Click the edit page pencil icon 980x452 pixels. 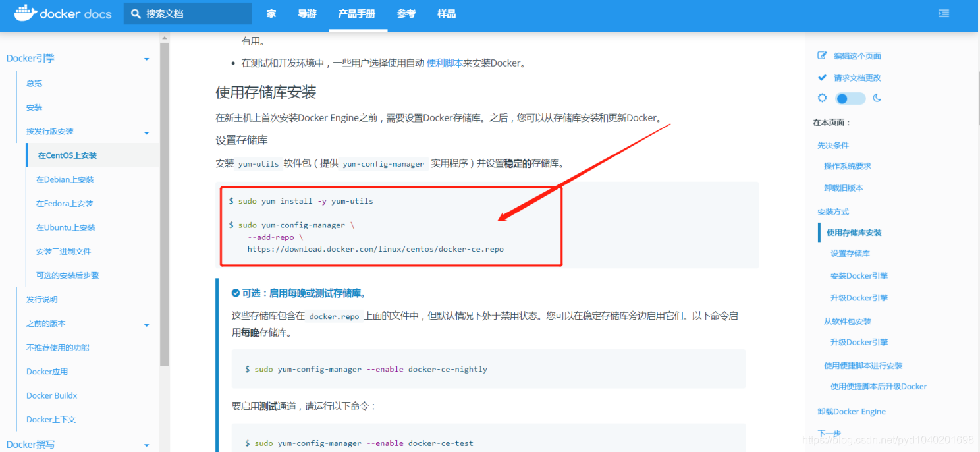pos(822,56)
